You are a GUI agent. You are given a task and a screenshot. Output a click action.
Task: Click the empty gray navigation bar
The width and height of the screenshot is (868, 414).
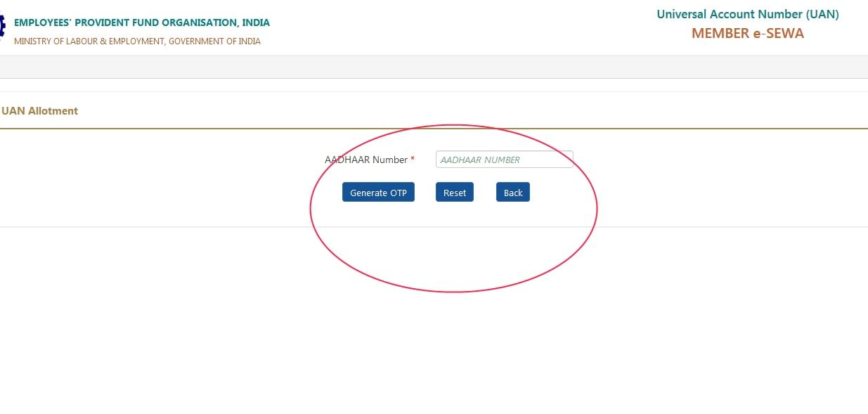(434, 65)
